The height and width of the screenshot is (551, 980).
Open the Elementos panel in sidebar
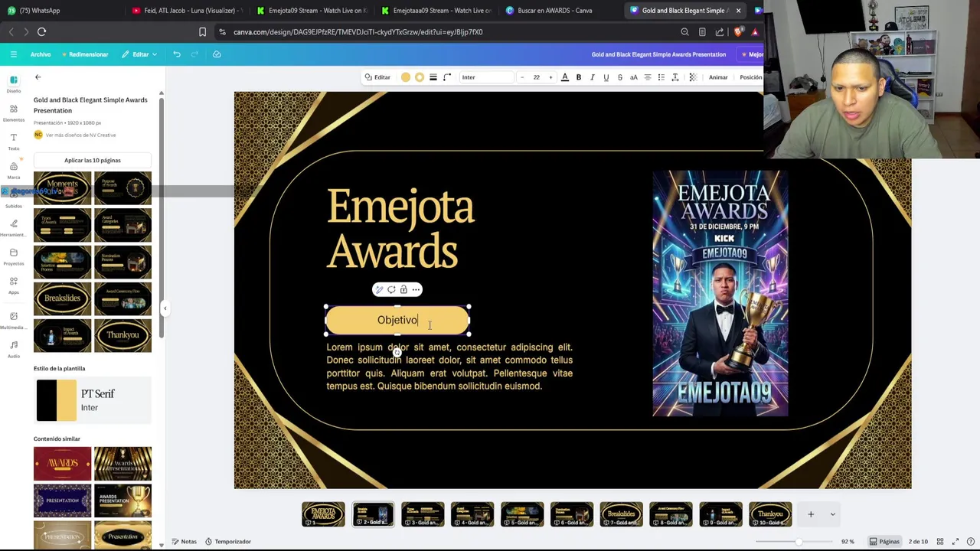coord(14,112)
